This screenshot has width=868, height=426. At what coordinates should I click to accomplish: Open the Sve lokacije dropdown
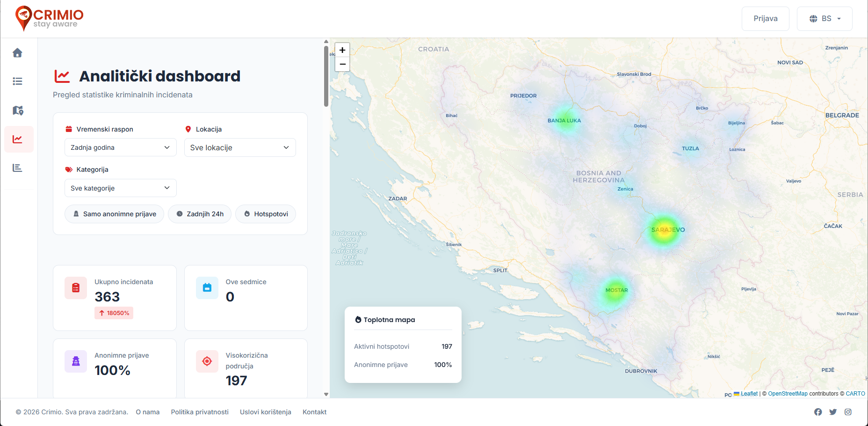pos(240,147)
